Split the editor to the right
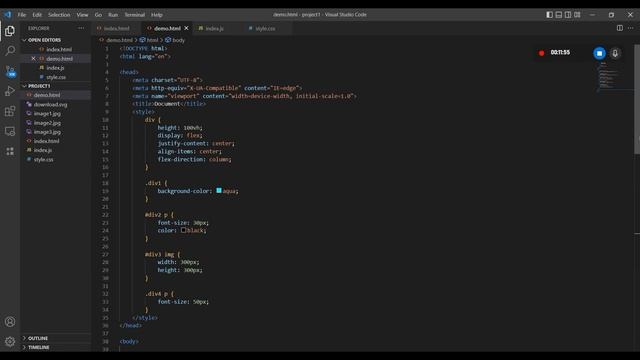 tap(620, 28)
